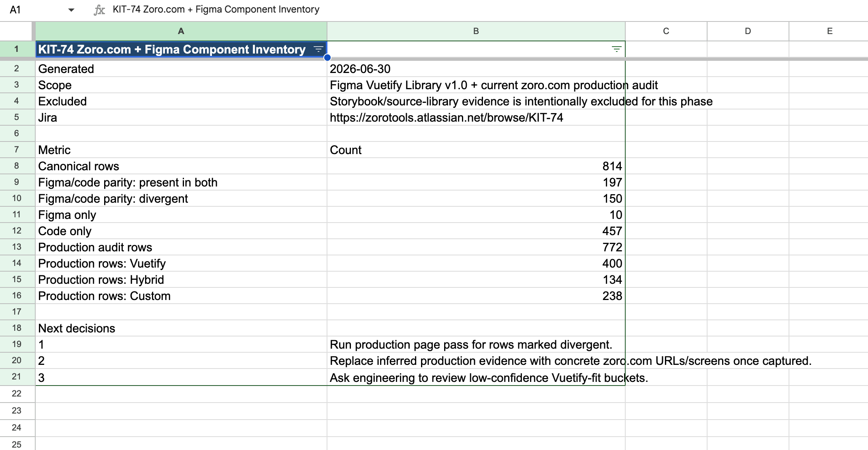The width and height of the screenshot is (868, 450).
Task: Open the zorotools.atlassian.net KIT-74 link
Action: pyautogui.click(x=446, y=118)
